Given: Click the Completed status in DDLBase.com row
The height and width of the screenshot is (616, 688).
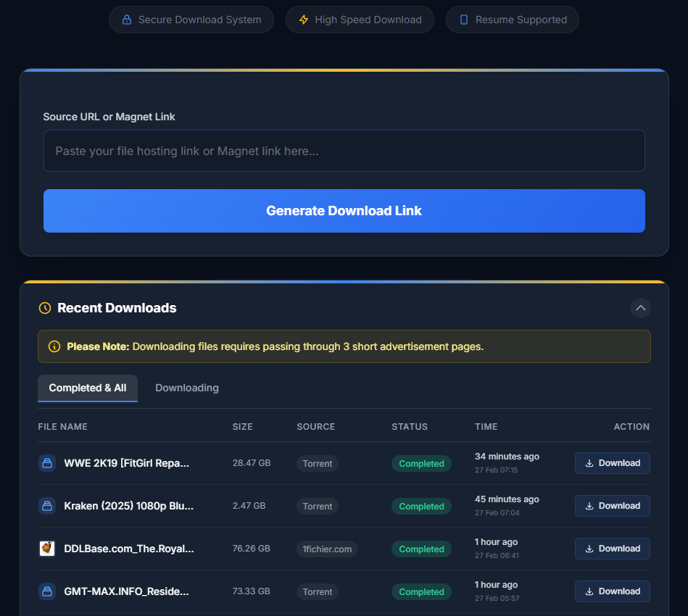Looking at the screenshot, I should click(x=421, y=549).
